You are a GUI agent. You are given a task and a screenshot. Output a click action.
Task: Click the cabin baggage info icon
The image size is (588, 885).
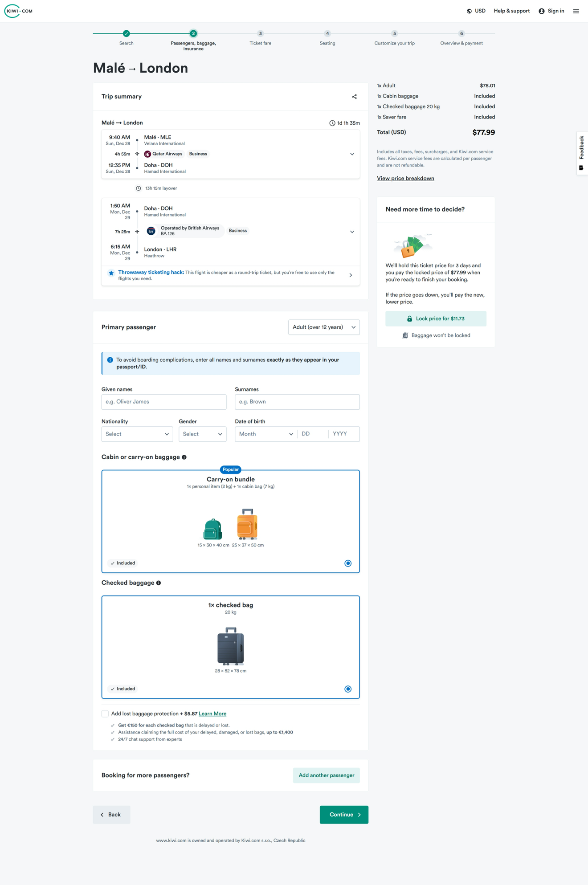click(184, 457)
